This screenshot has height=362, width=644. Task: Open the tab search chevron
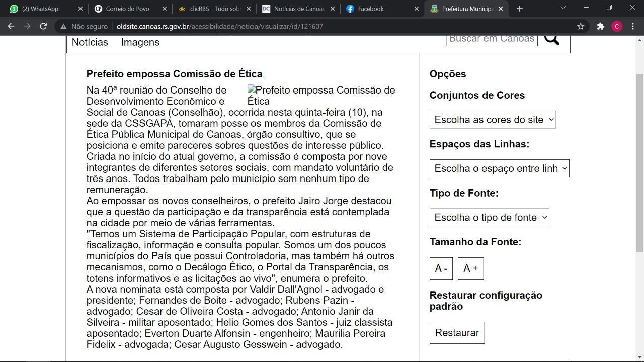point(563,8)
